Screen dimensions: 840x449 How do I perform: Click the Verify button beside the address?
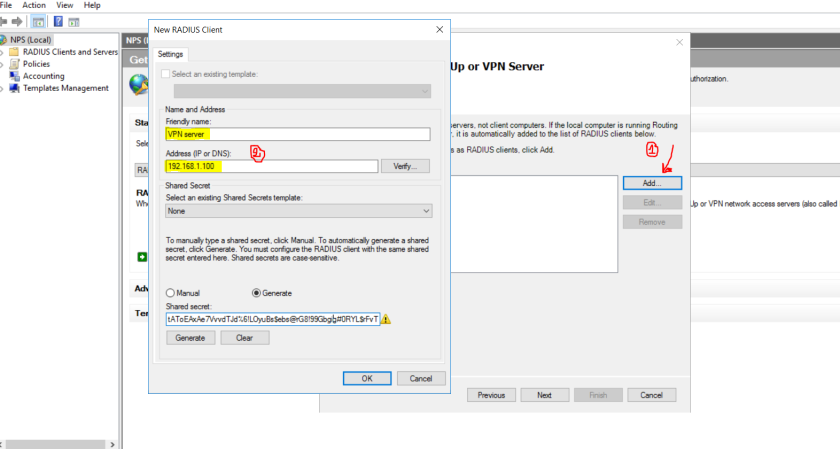(406, 166)
